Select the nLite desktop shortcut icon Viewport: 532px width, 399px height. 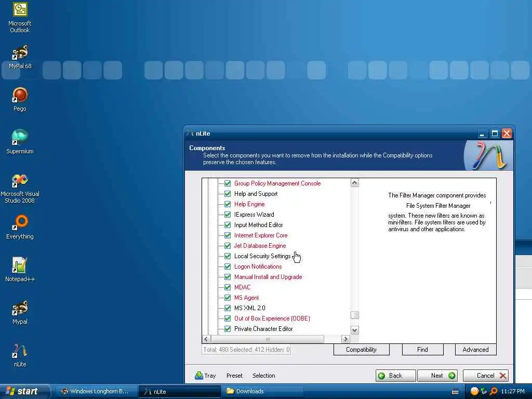(x=20, y=355)
